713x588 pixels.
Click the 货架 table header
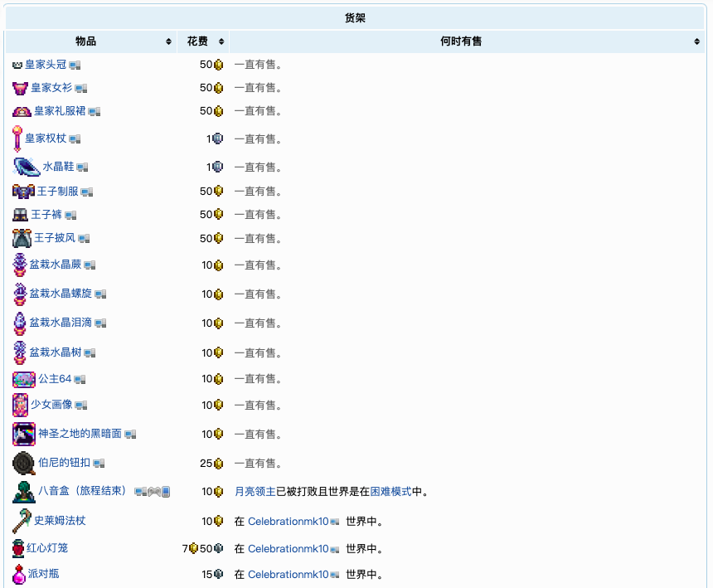(356, 17)
